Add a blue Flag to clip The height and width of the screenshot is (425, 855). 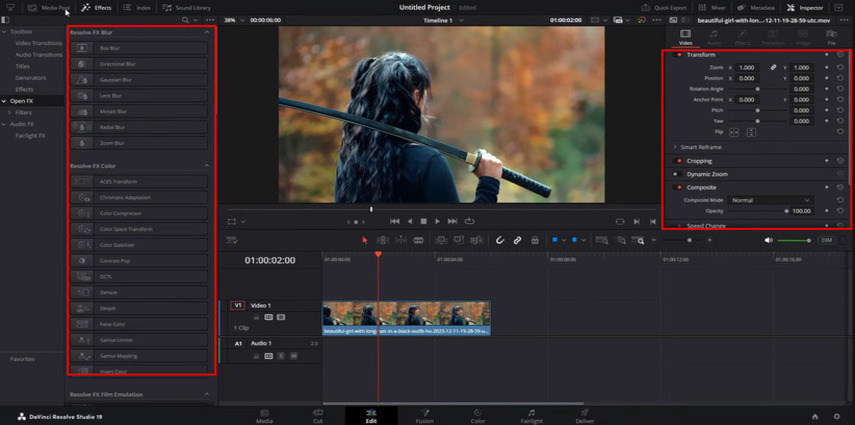pyautogui.click(x=555, y=240)
